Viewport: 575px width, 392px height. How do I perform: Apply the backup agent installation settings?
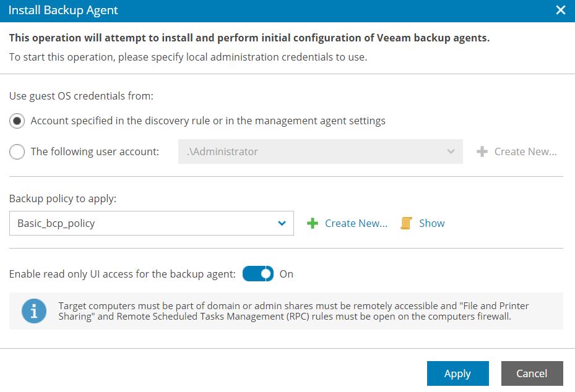457,373
